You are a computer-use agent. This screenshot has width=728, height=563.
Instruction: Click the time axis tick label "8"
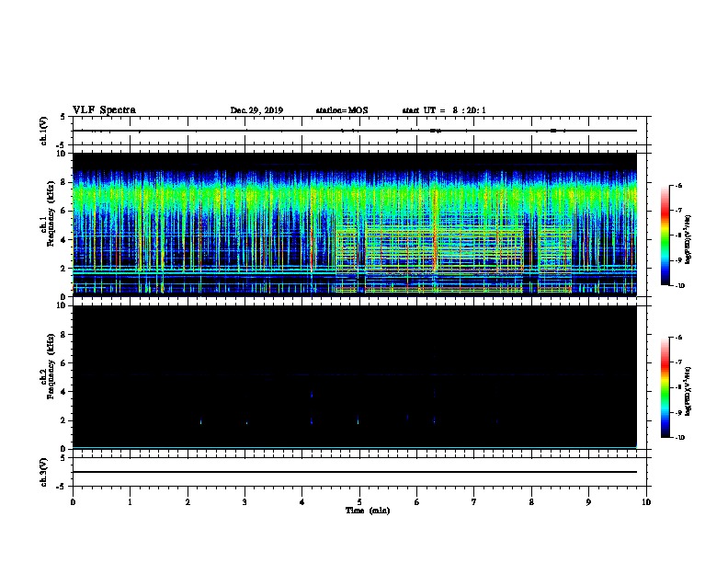tap(531, 502)
